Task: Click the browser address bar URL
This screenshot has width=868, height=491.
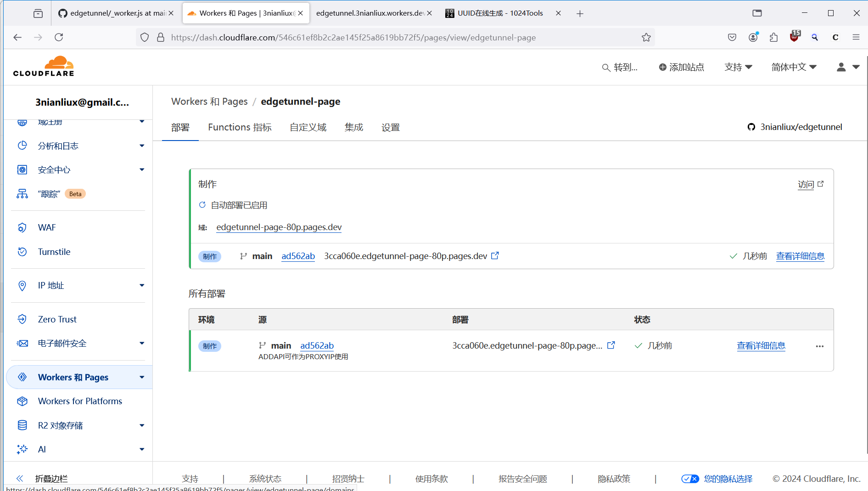Action: 353,37
